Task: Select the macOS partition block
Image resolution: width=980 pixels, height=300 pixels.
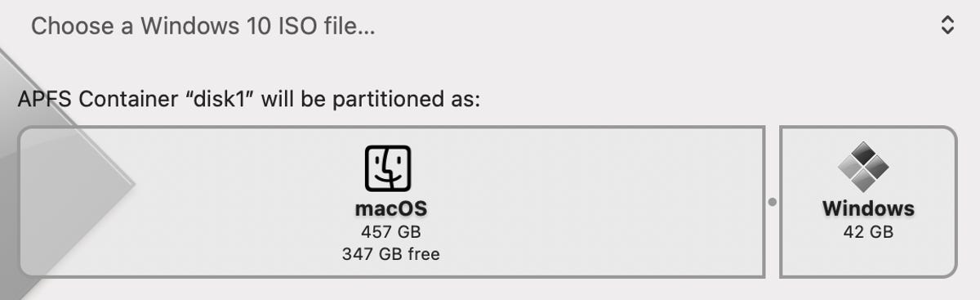Action: click(392, 202)
